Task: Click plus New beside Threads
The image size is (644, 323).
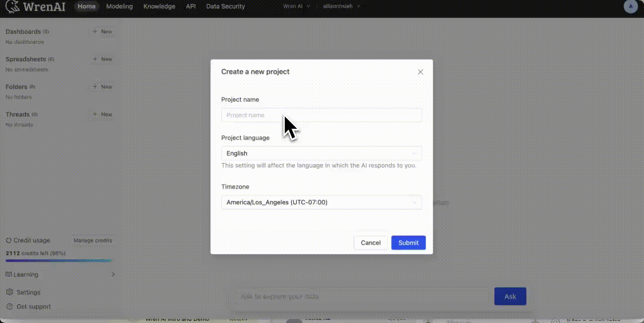Action: tap(102, 114)
